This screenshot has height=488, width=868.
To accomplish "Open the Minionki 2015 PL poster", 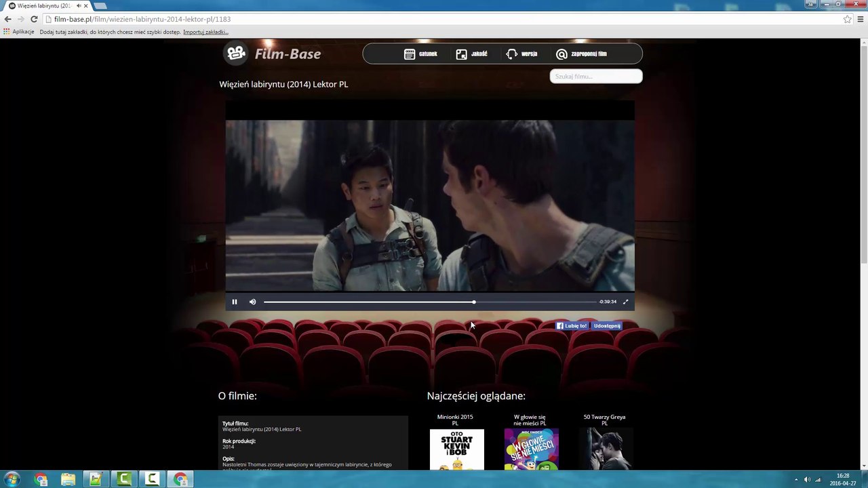I will click(457, 449).
